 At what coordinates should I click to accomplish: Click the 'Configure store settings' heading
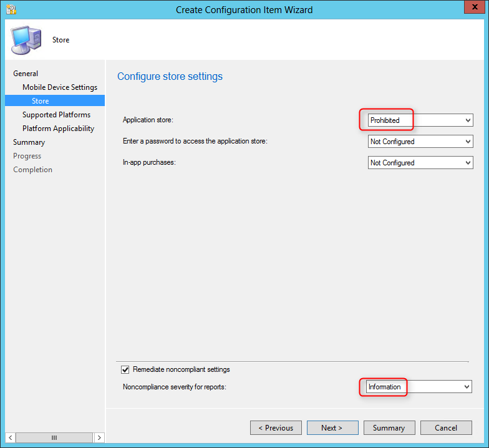pyautogui.click(x=170, y=76)
